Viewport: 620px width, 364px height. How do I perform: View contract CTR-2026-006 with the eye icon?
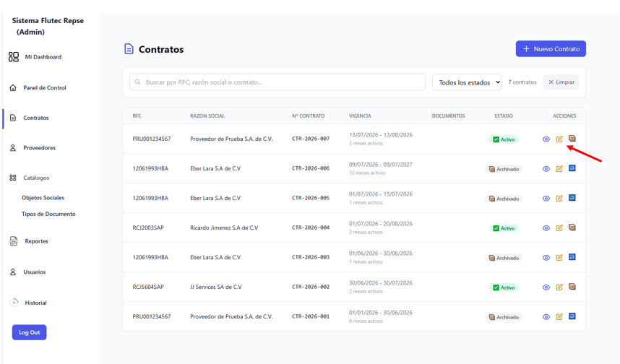546,169
